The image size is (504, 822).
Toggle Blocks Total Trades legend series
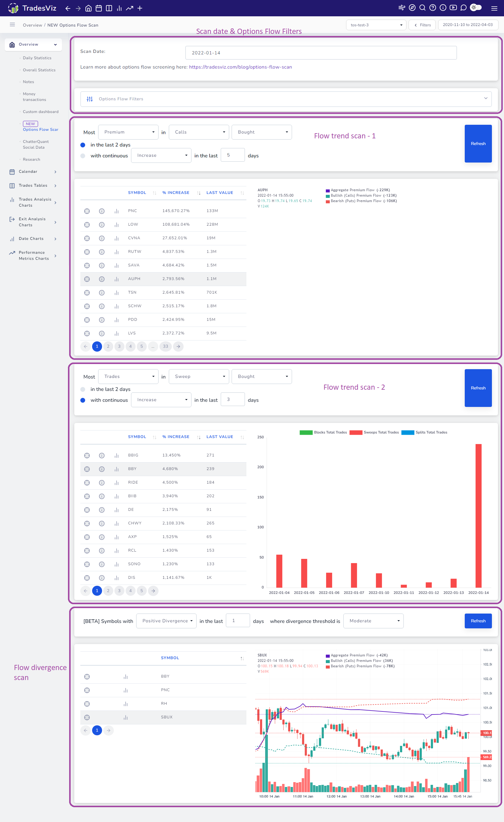click(x=323, y=432)
